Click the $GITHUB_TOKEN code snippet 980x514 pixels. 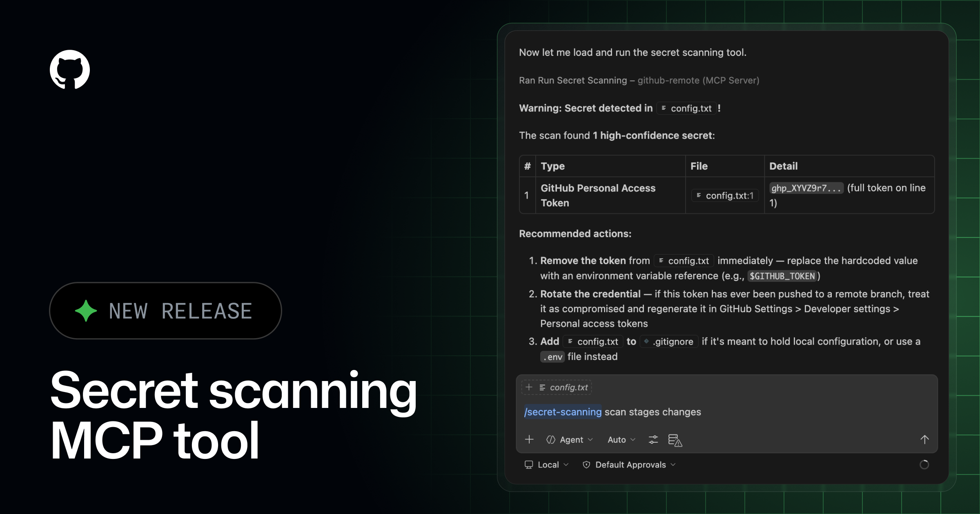pos(782,276)
